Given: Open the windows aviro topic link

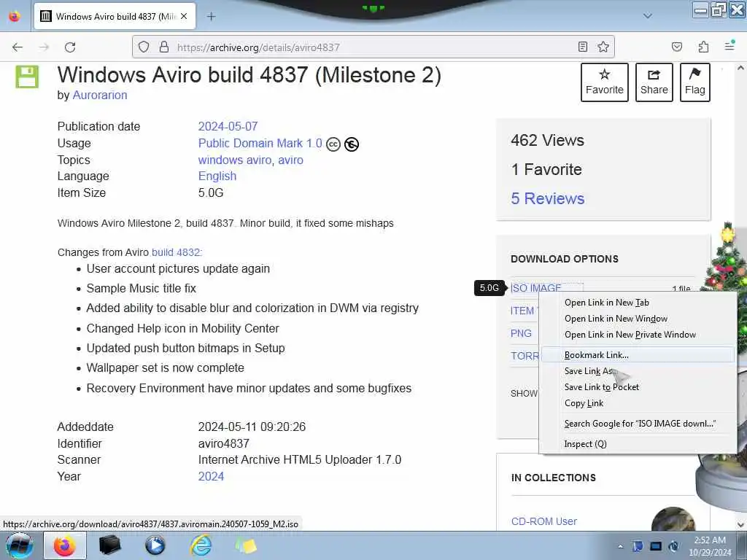Looking at the screenshot, I should pos(235,160).
